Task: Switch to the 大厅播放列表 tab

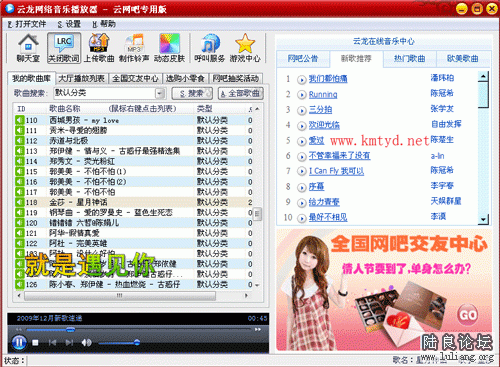Action: [81, 79]
